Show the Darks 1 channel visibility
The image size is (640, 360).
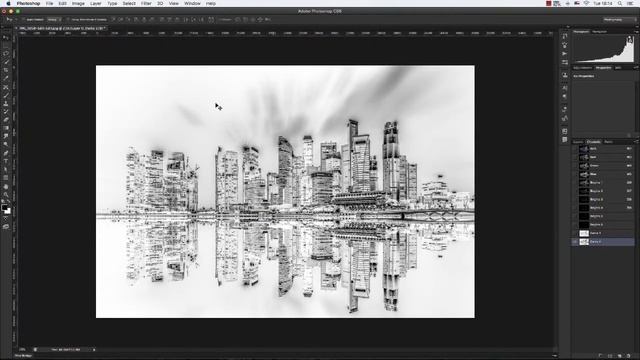[x=575, y=233]
